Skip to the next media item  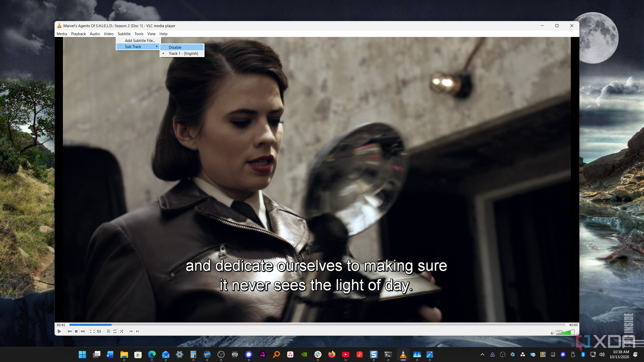pos(83,331)
